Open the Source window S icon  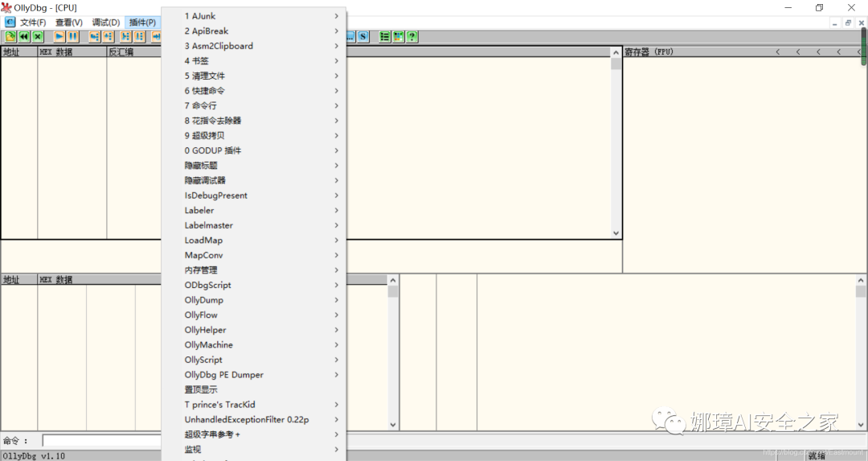point(363,36)
